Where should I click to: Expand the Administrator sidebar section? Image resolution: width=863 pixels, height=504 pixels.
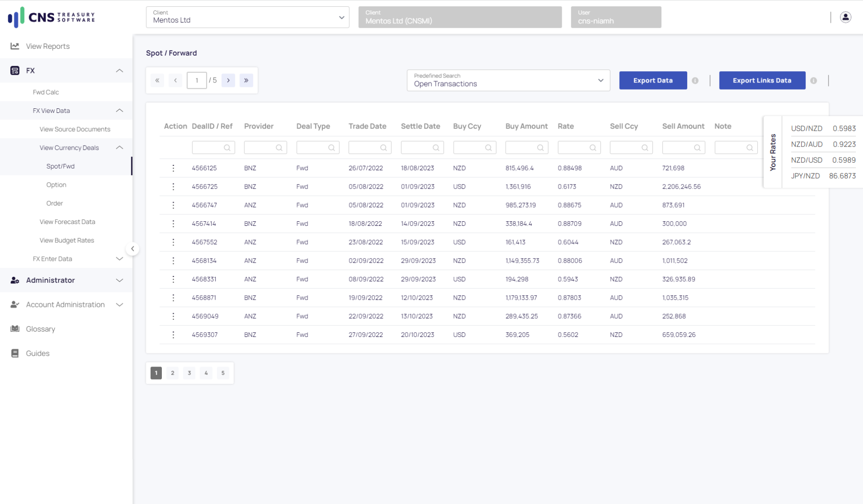coord(66,280)
